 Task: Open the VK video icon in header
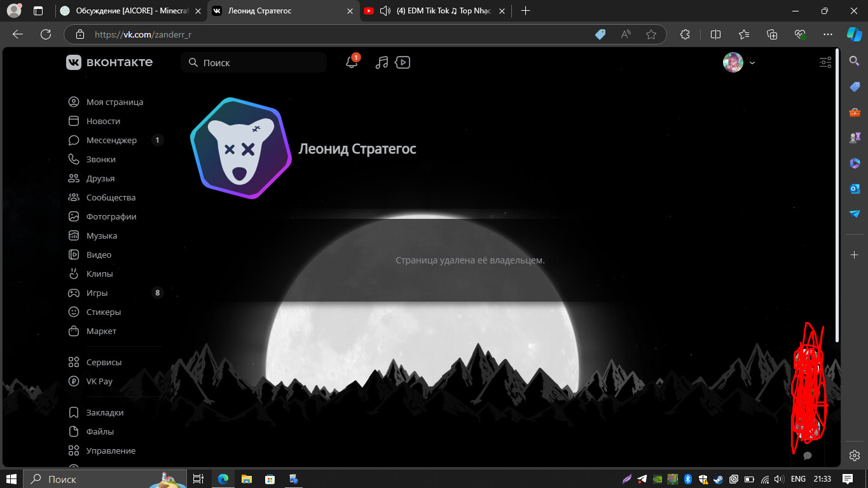tap(403, 62)
